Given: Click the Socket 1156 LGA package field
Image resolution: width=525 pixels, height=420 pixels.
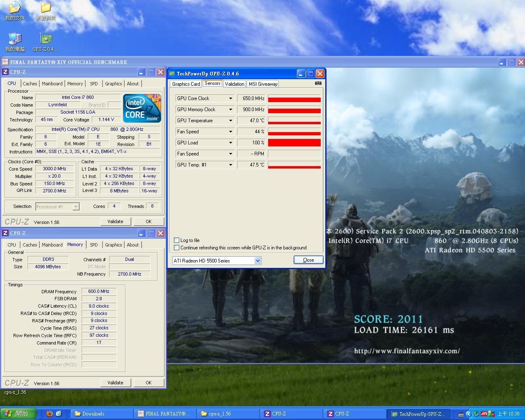Looking at the screenshot, I should (x=78, y=112).
